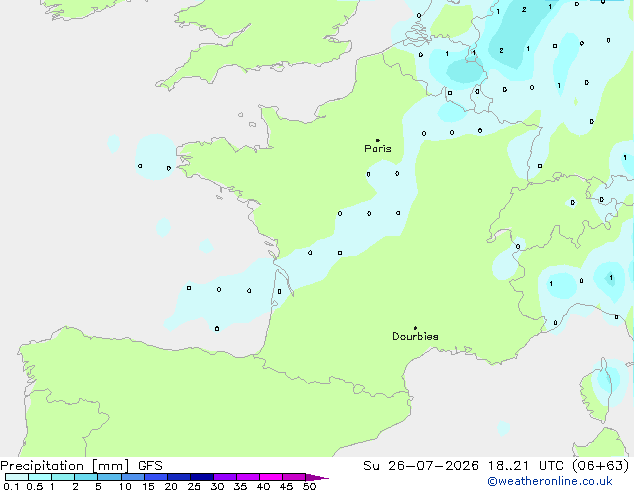
Task: Open the weatheronline.co.uk link
Action: pyautogui.click(x=550, y=481)
